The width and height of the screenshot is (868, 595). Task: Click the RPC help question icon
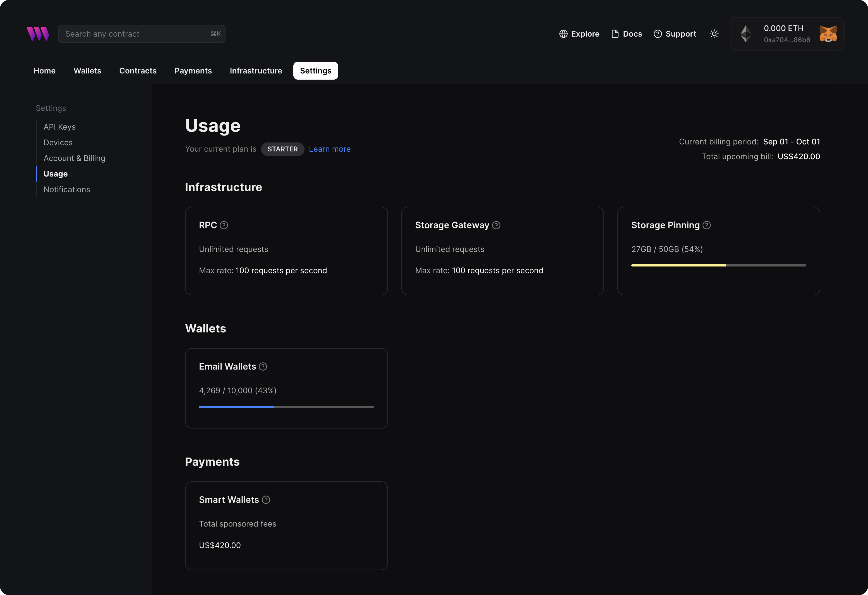pos(224,225)
